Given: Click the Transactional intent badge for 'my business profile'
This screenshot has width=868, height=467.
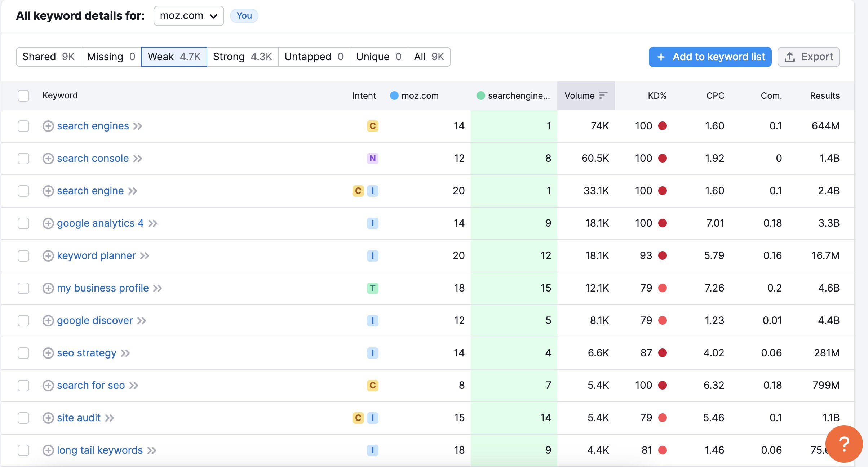Looking at the screenshot, I should [x=372, y=288].
